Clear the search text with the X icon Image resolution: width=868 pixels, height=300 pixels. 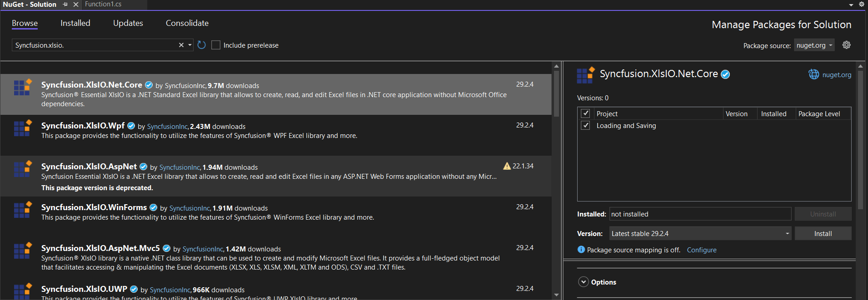point(181,45)
